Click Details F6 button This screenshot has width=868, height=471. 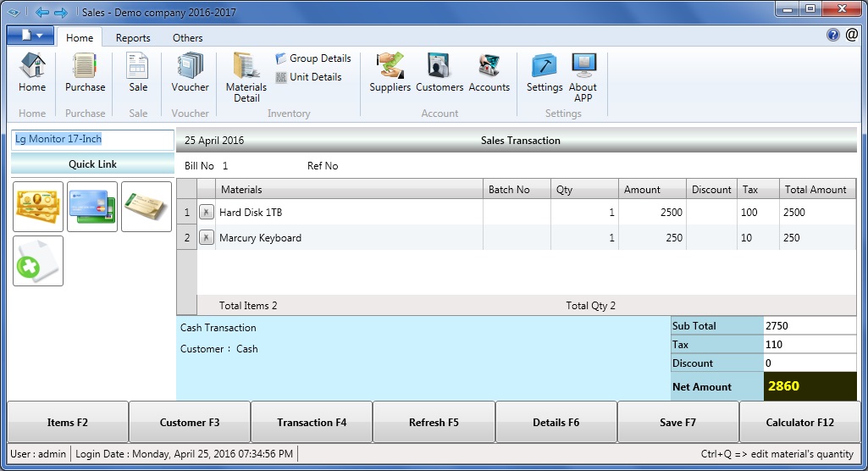[556, 423]
